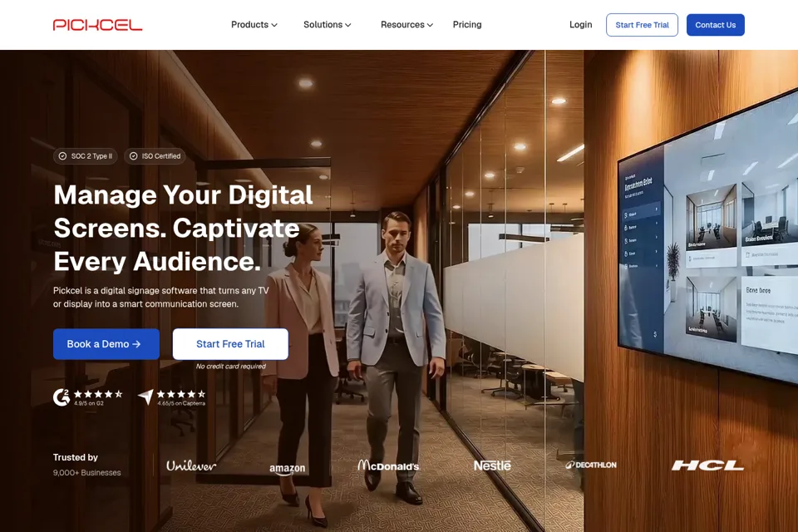Click the Decathlon logo

[591, 465]
